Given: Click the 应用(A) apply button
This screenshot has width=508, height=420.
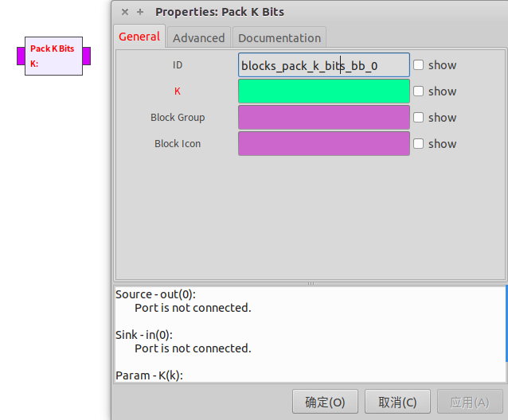Looking at the screenshot, I should [x=470, y=402].
